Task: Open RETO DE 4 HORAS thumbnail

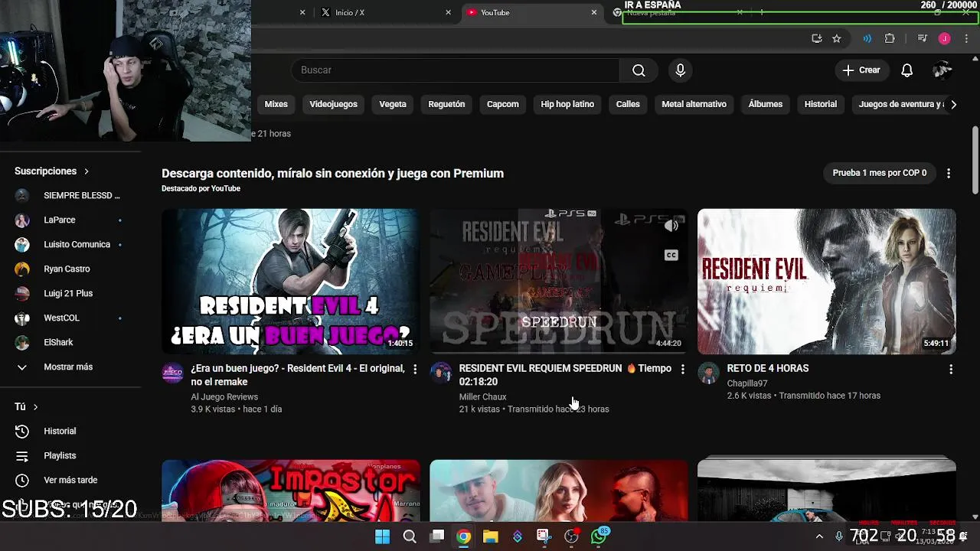Action: point(827,282)
